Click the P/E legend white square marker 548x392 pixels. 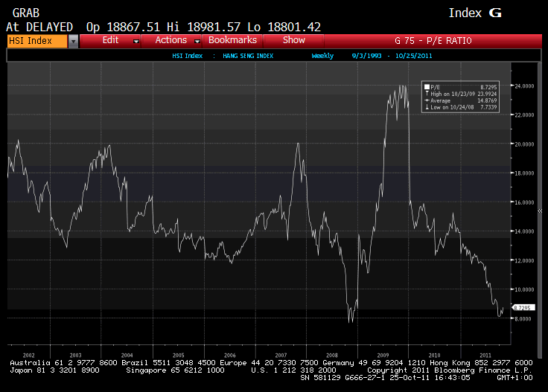click(x=427, y=87)
